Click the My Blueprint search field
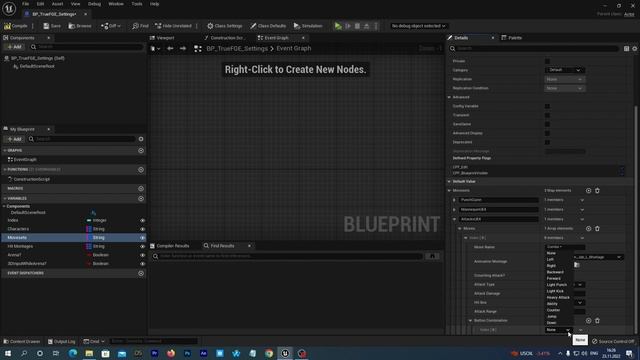The width and height of the screenshot is (640, 360). (81, 139)
